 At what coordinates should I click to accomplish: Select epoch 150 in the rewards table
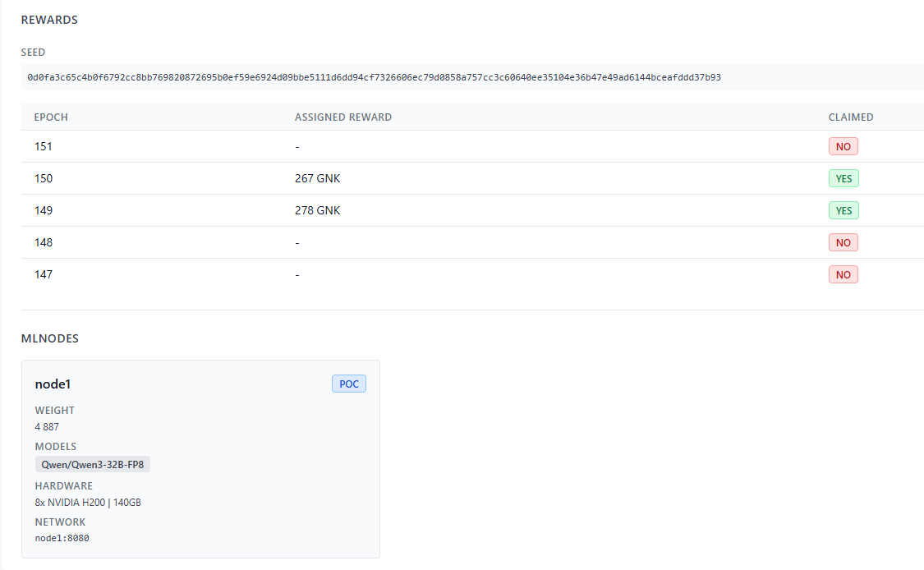click(44, 178)
